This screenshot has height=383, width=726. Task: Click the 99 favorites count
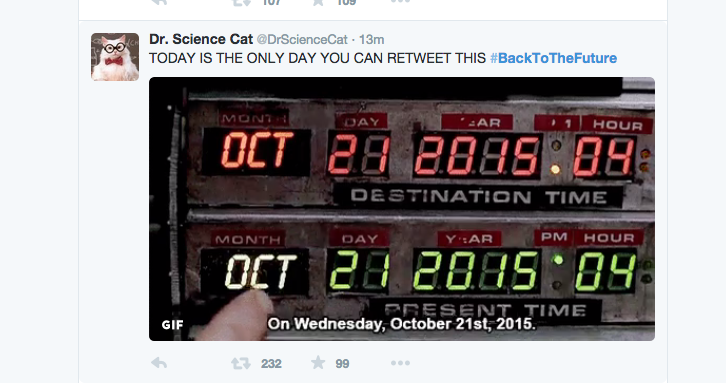coord(342,364)
